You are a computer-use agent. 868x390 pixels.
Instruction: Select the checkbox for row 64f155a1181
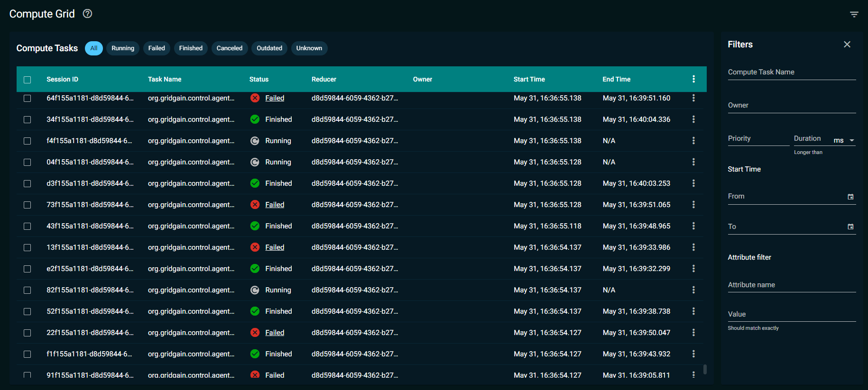pyautogui.click(x=28, y=99)
